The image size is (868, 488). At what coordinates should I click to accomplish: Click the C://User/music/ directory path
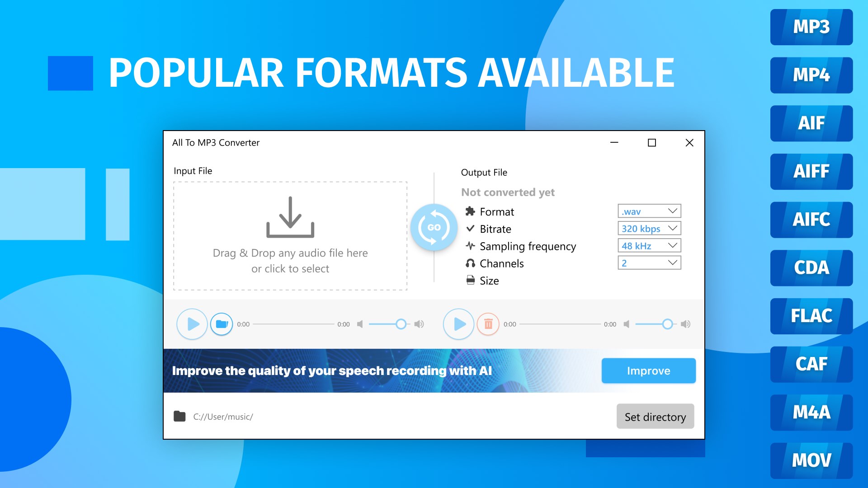coord(223,417)
